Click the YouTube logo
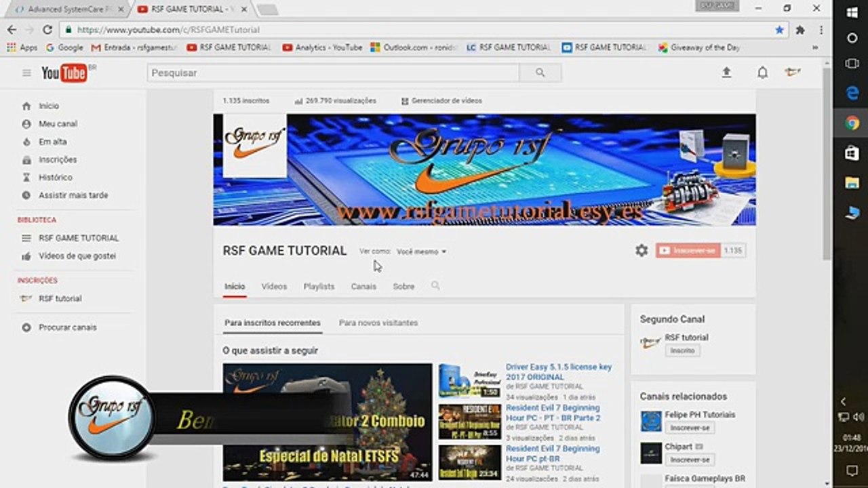The width and height of the screenshot is (868, 488). point(65,73)
